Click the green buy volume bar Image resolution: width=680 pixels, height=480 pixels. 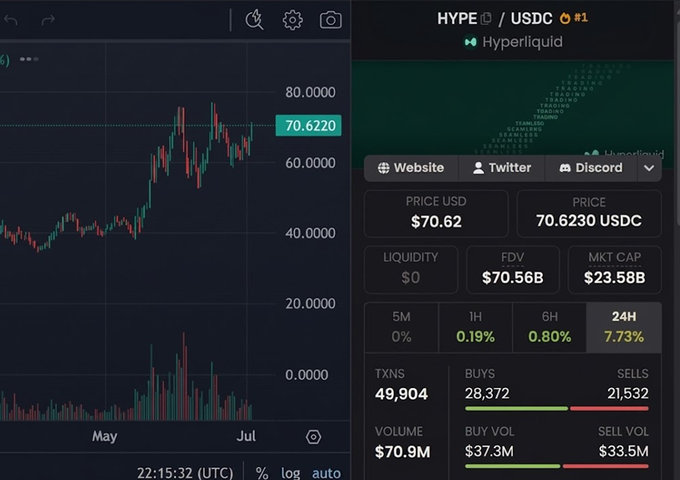point(513,466)
